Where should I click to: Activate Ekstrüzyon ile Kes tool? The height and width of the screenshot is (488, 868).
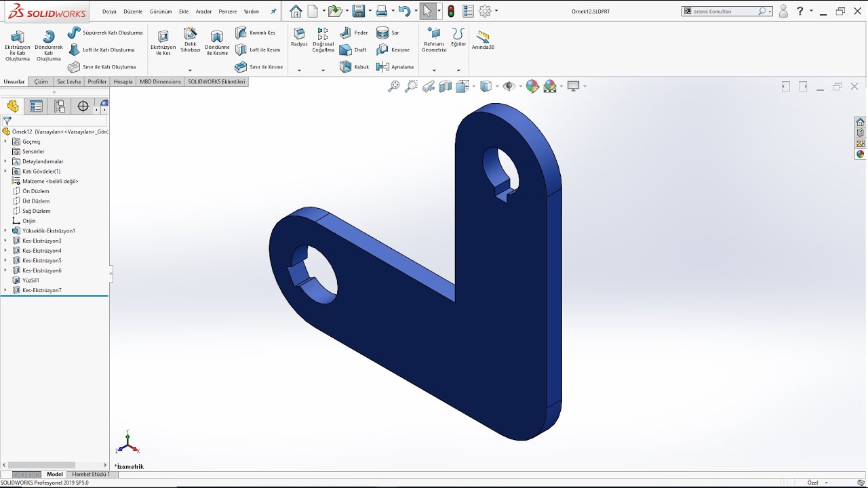pyautogui.click(x=163, y=43)
